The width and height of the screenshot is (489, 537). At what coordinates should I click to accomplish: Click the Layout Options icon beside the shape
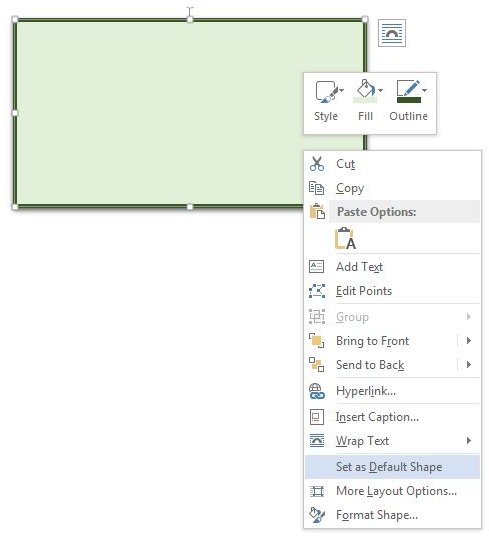click(392, 33)
